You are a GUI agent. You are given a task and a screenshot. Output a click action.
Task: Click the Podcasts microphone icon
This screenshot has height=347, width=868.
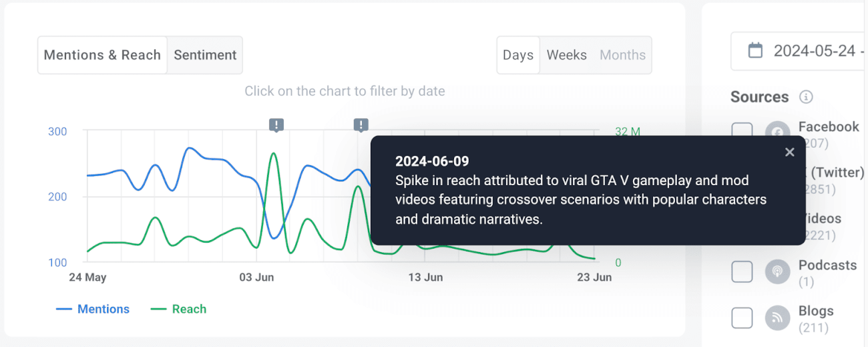(x=777, y=272)
